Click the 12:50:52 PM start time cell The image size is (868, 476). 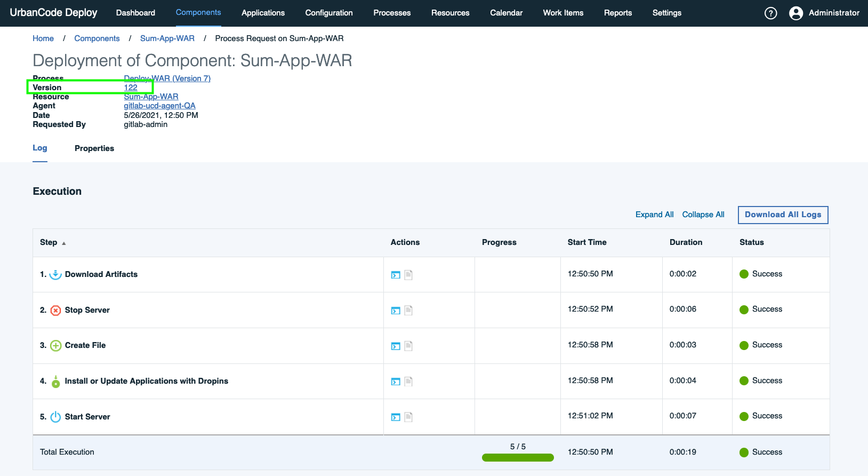coord(590,309)
